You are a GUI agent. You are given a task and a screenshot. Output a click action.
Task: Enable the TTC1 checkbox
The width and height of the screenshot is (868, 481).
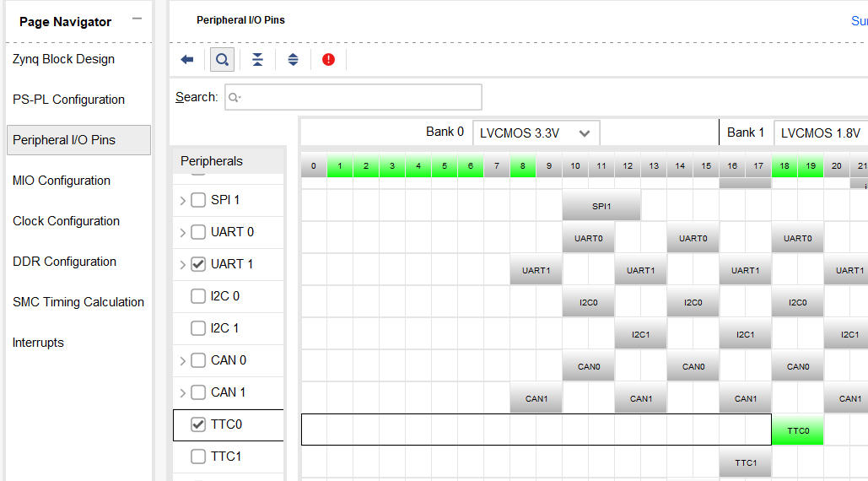pyautogui.click(x=198, y=457)
